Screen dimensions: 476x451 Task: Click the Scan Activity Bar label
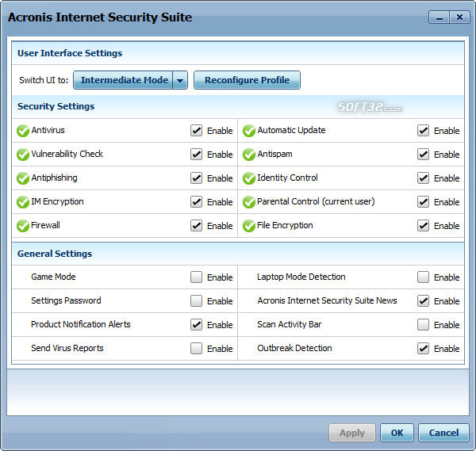click(290, 324)
